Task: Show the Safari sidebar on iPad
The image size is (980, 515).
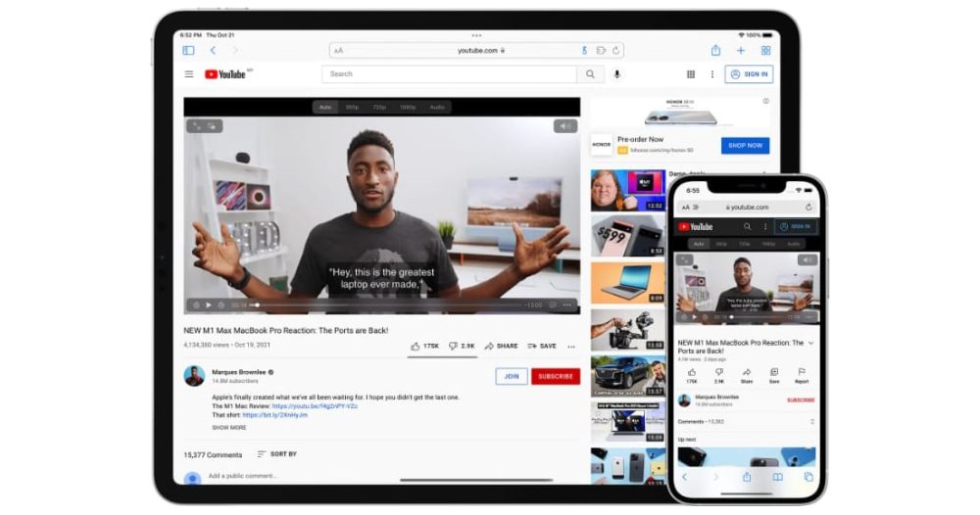Action: [x=188, y=51]
